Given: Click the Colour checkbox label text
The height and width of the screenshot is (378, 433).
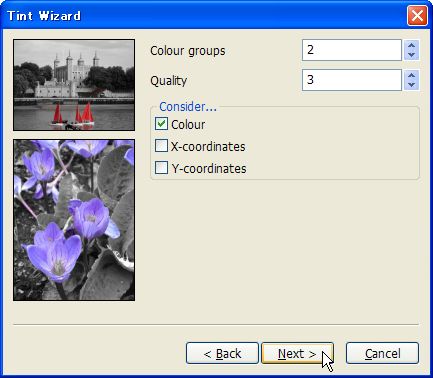Looking at the screenshot, I should pyautogui.click(x=188, y=125).
